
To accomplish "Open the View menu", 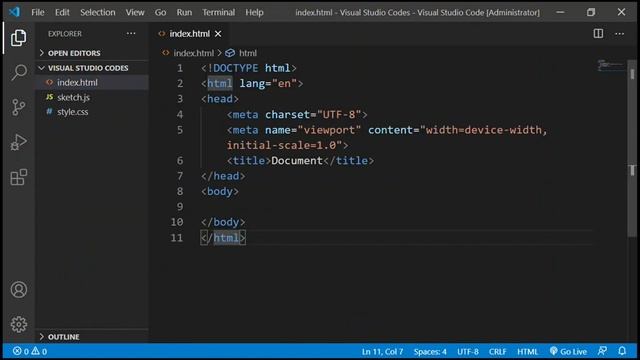I will tap(135, 12).
